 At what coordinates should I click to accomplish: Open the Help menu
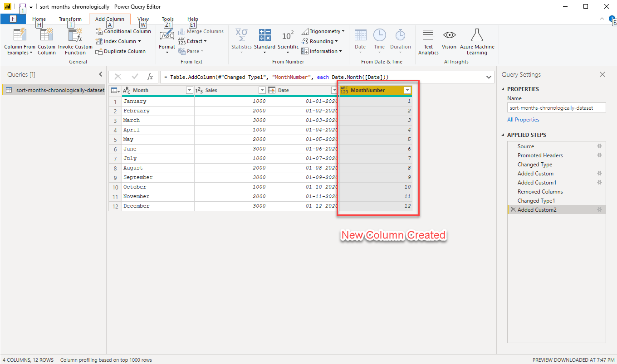click(x=192, y=19)
